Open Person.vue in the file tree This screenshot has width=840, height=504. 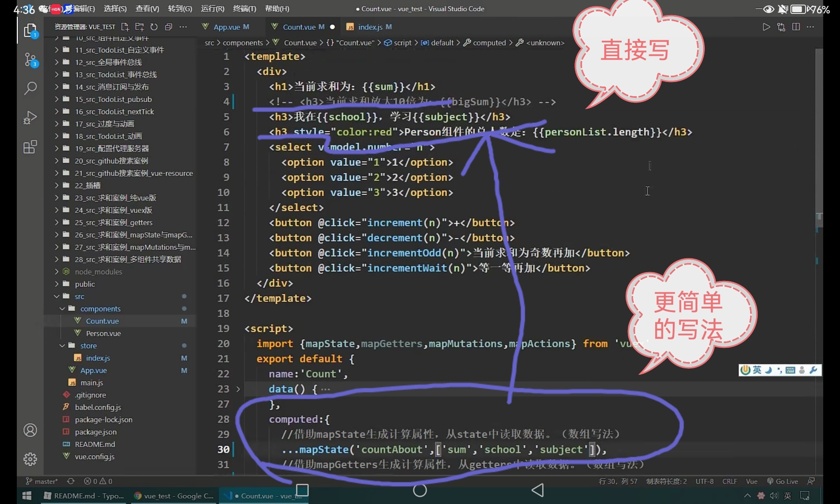[103, 333]
